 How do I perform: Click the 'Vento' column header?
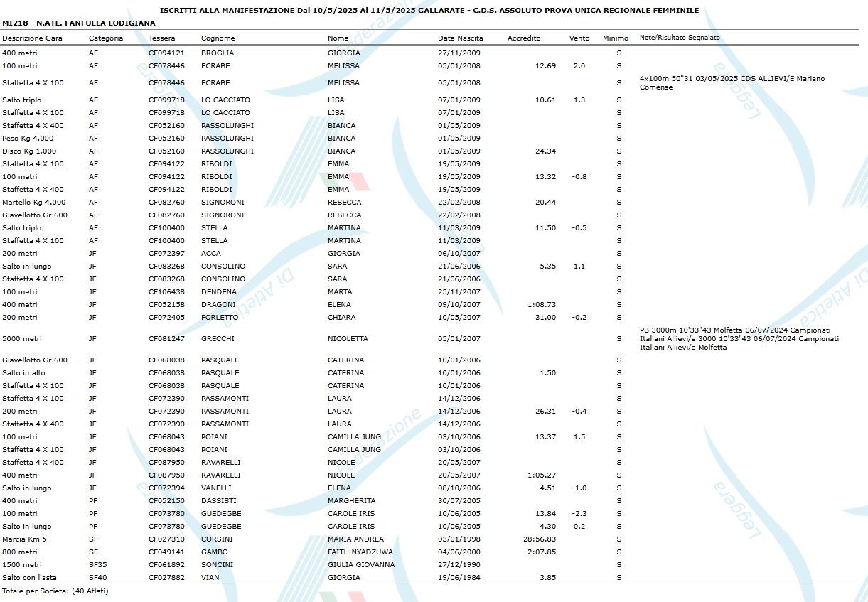click(x=579, y=38)
